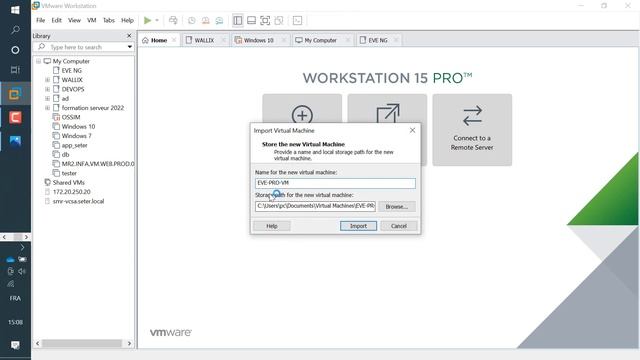Open the power options dropdown arrow
Viewport: 640px width, 360px height.
[x=157, y=20]
